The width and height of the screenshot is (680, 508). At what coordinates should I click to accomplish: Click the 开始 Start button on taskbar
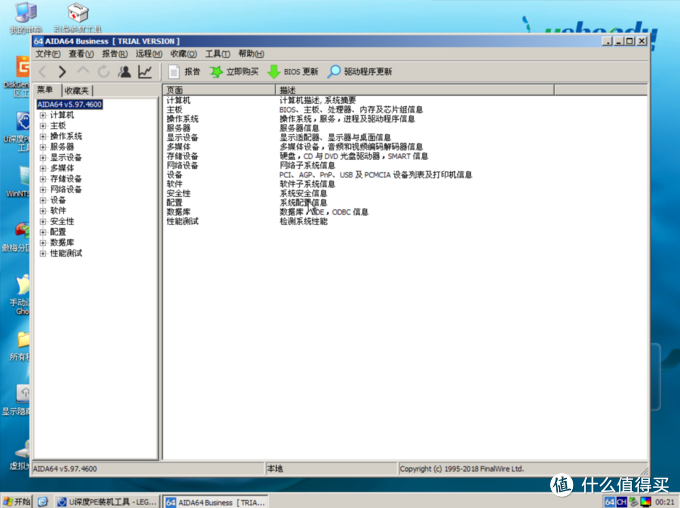[x=17, y=501]
